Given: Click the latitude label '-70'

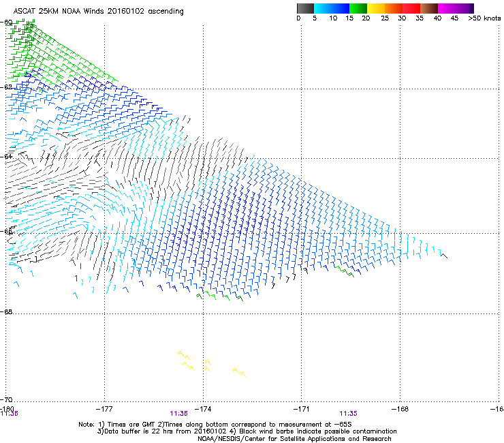Looking at the screenshot, I should coord(6,399).
